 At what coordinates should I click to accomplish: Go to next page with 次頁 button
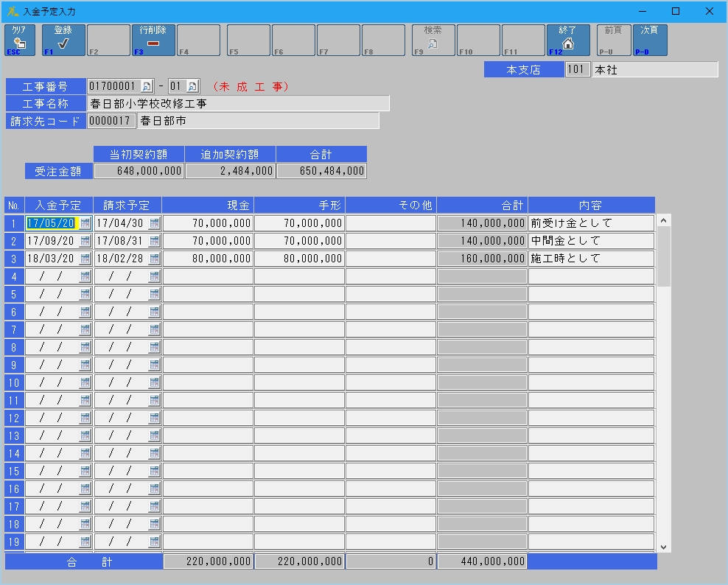point(649,41)
